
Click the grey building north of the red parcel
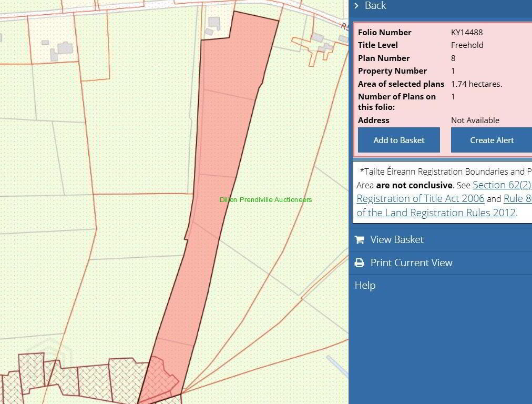pos(213,23)
